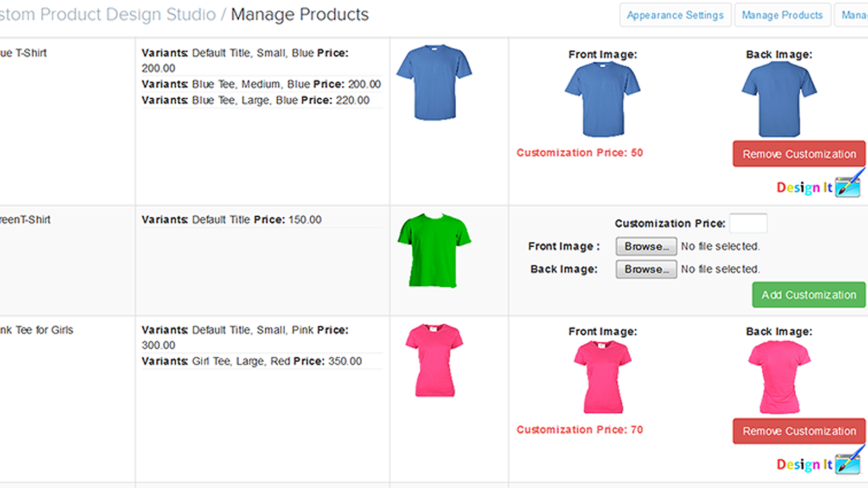This screenshot has height=488, width=868.
Task: Browse for GreenT-Shirt front image file
Action: pos(646,246)
